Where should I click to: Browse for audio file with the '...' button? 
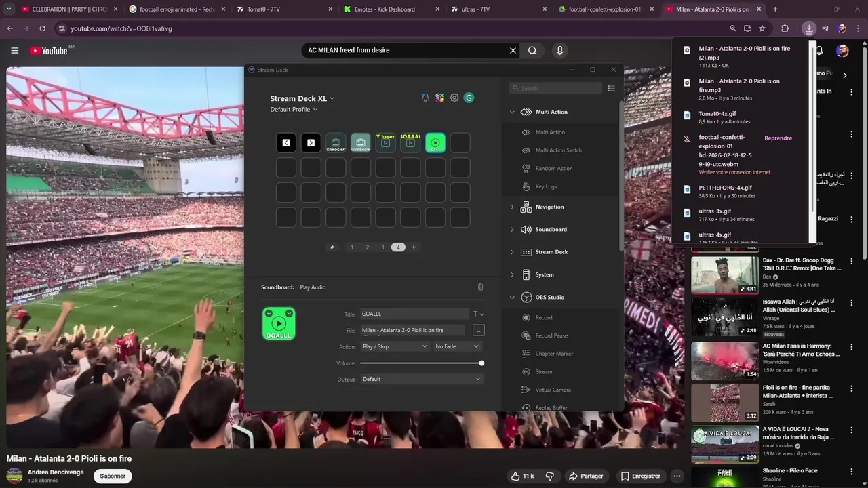click(479, 330)
